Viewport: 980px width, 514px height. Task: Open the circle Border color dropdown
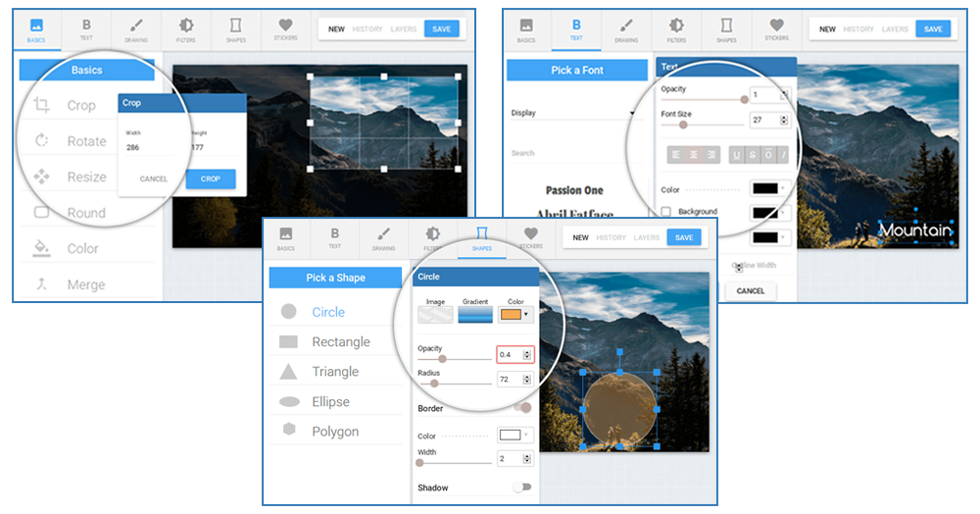tap(514, 435)
